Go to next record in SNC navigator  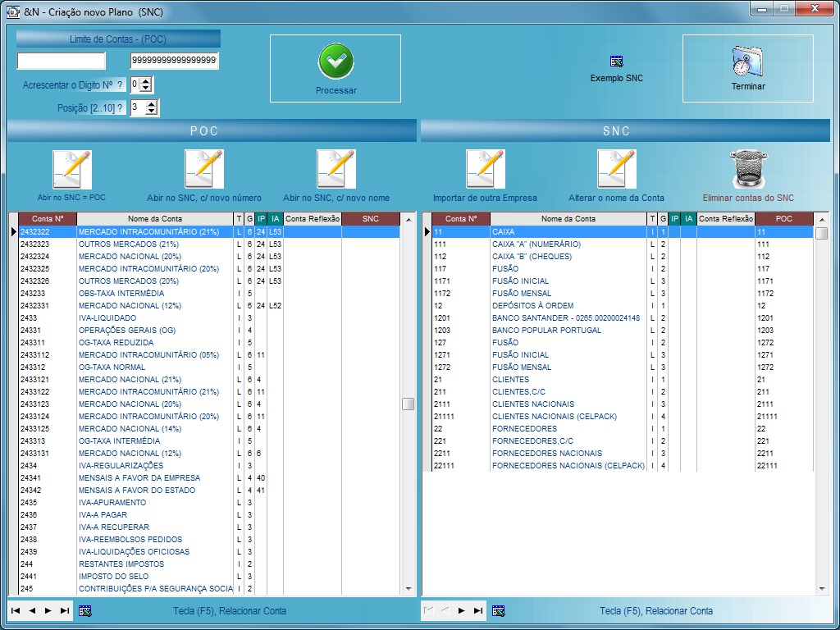462,610
